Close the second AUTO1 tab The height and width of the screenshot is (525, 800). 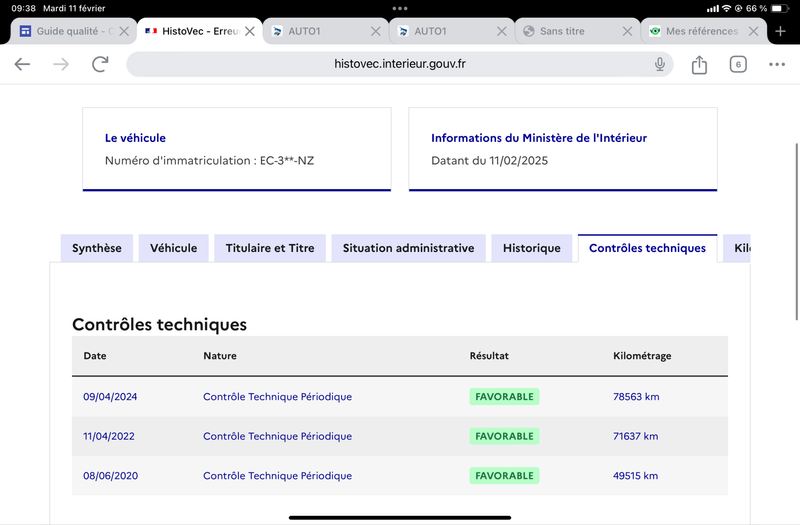coord(502,31)
